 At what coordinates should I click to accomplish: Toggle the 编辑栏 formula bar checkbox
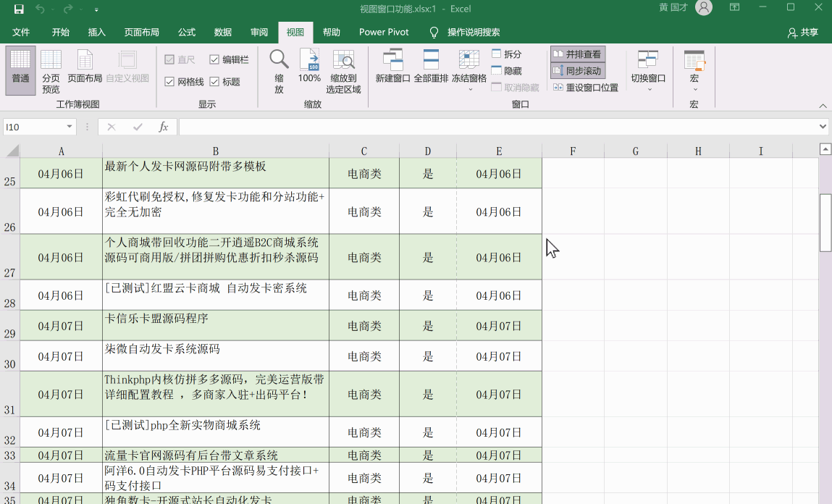[215, 59]
